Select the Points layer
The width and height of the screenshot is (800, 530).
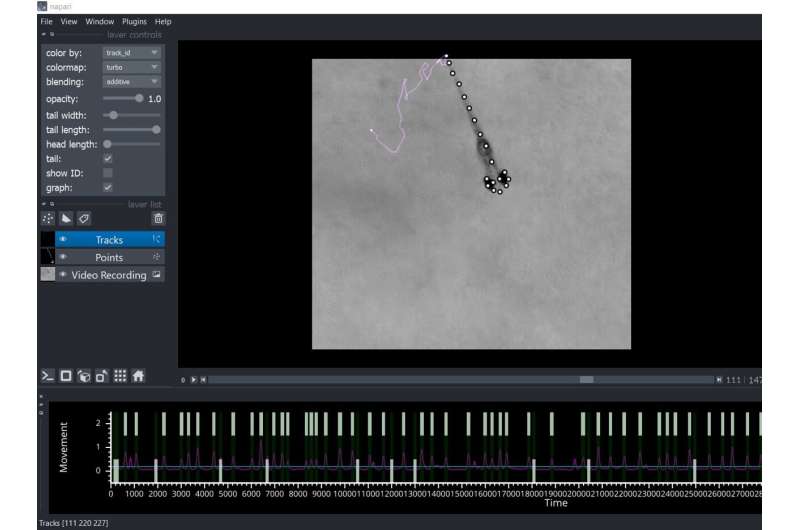coord(109,257)
